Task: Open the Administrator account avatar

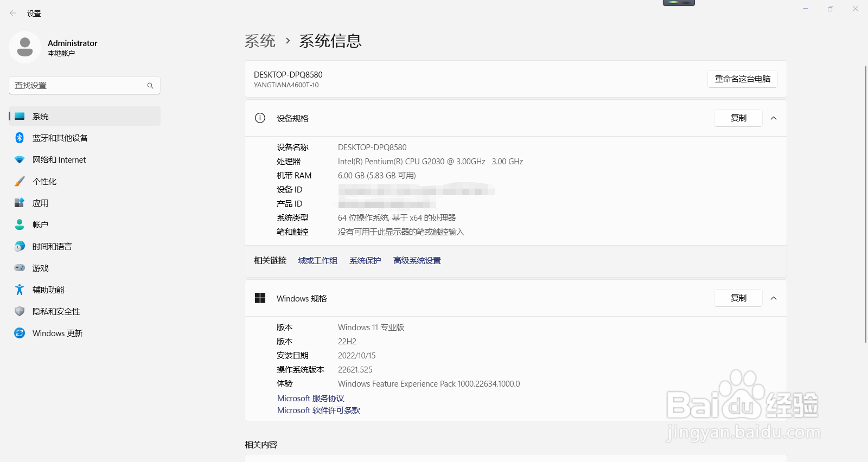Action: [25, 47]
